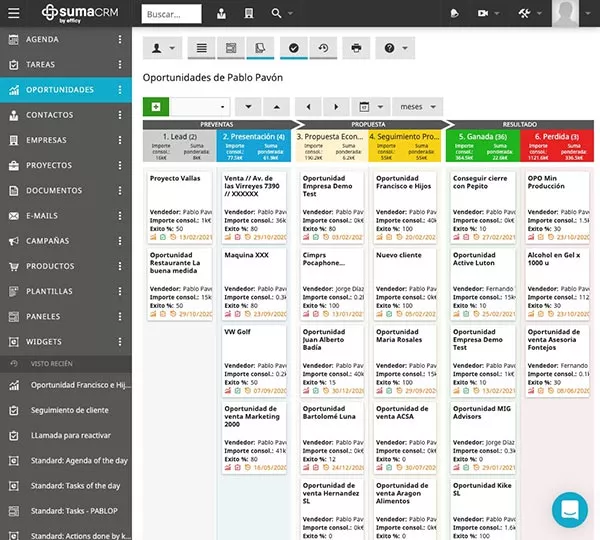Click the contact icon in top bar
Screen dimensions: 600x540
[x=221, y=14]
